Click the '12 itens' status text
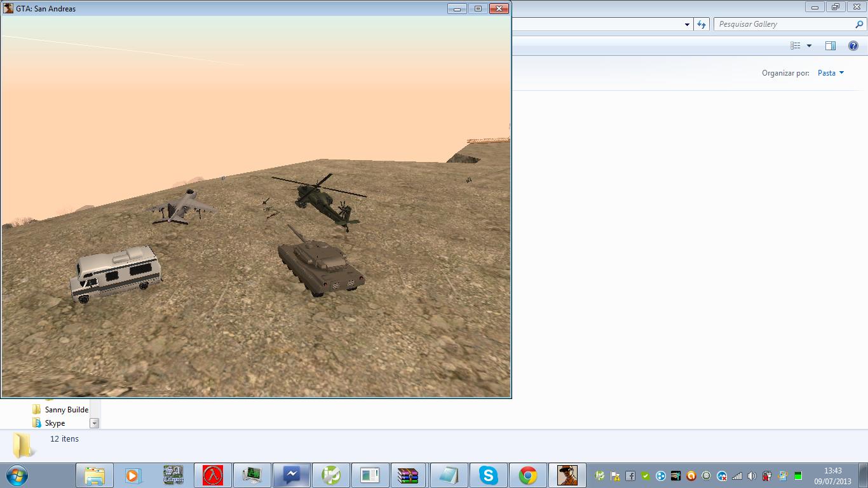 point(64,439)
